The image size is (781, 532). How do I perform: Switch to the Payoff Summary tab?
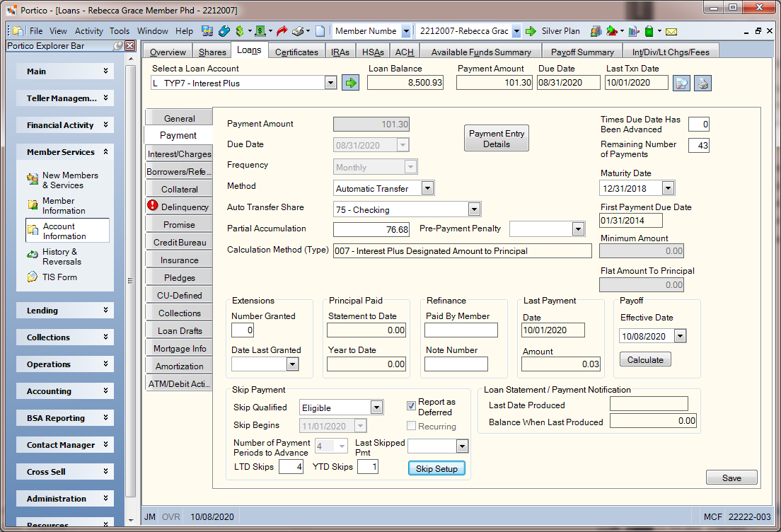click(582, 52)
